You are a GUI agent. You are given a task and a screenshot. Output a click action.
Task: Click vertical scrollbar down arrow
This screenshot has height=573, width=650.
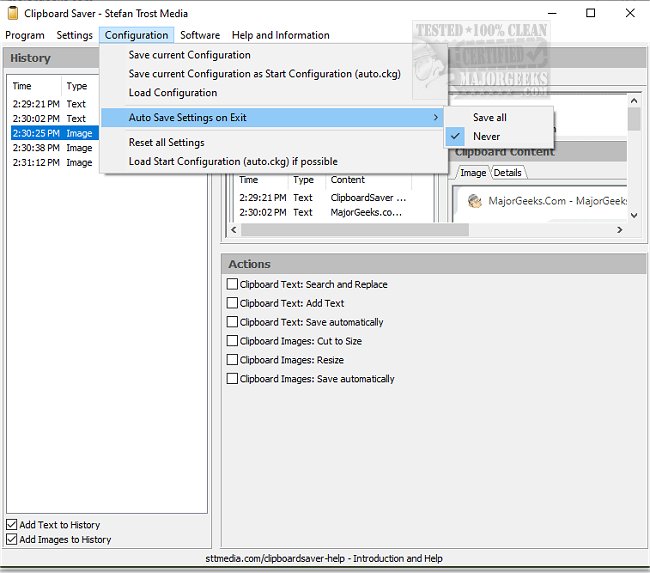point(634,215)
